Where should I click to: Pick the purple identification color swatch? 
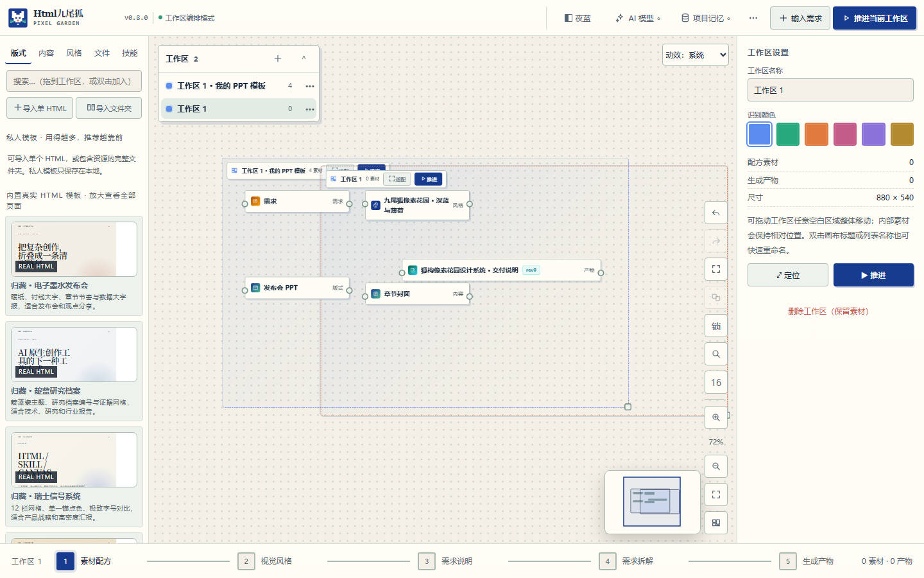coord(873,134)
